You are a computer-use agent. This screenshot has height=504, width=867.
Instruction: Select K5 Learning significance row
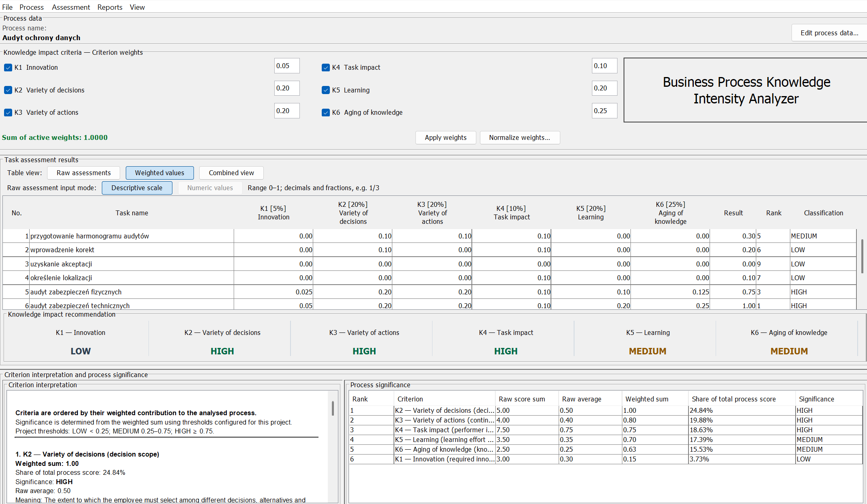[x=606, y=440]
